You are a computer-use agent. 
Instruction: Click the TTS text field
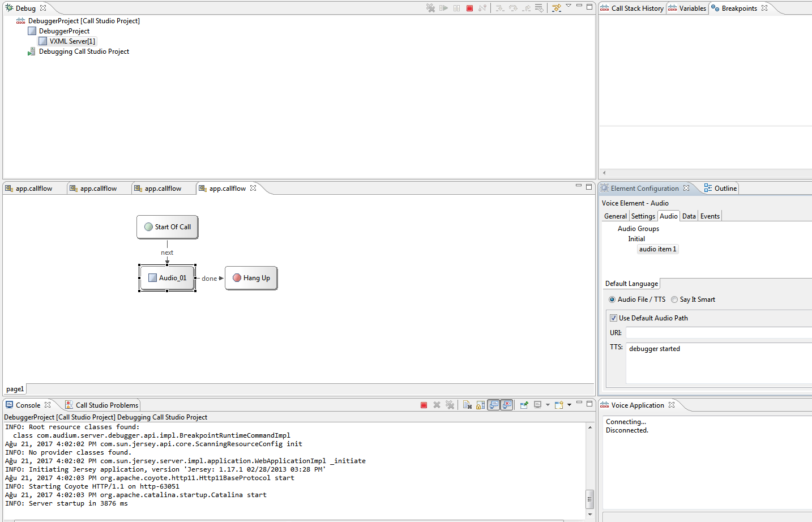pos(719,363)
